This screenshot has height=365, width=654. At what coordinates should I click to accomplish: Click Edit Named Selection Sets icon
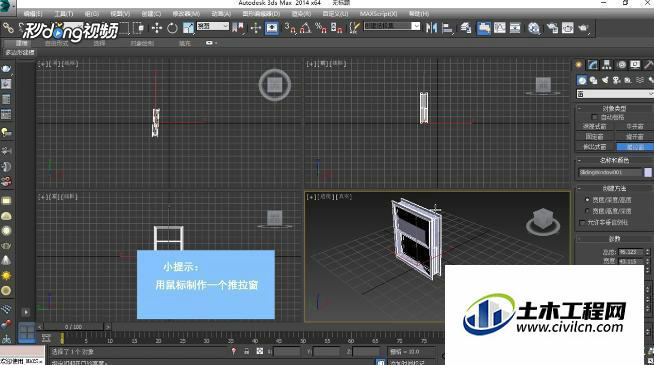355,28
